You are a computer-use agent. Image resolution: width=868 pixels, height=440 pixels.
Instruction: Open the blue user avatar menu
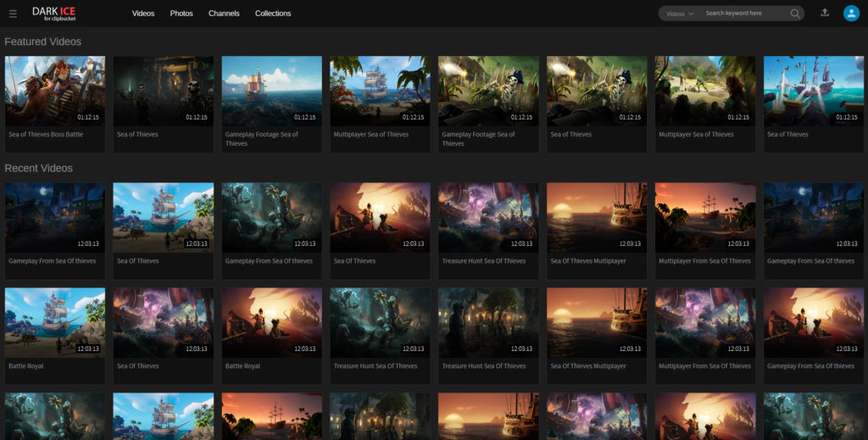pyautogui.click(x=851, y=14)
